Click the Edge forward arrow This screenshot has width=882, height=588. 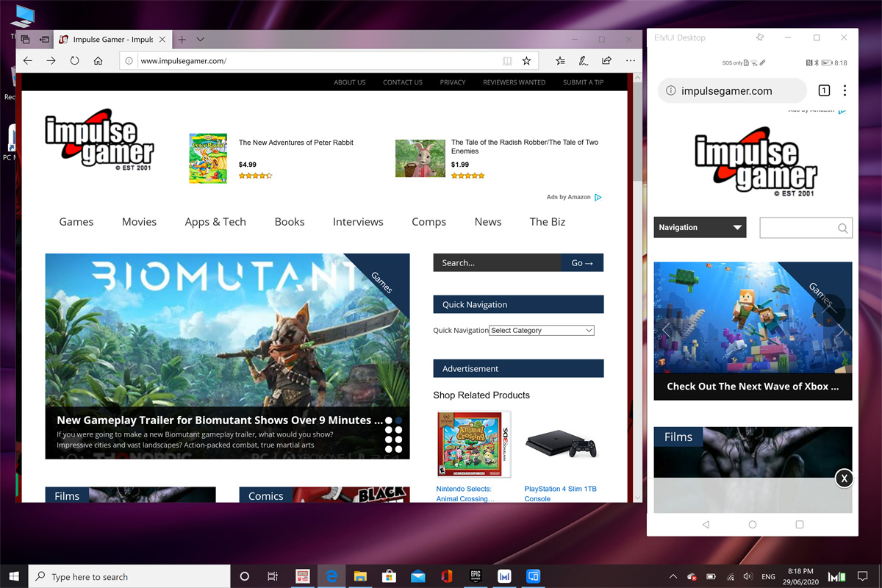click(x=51, y=61)
